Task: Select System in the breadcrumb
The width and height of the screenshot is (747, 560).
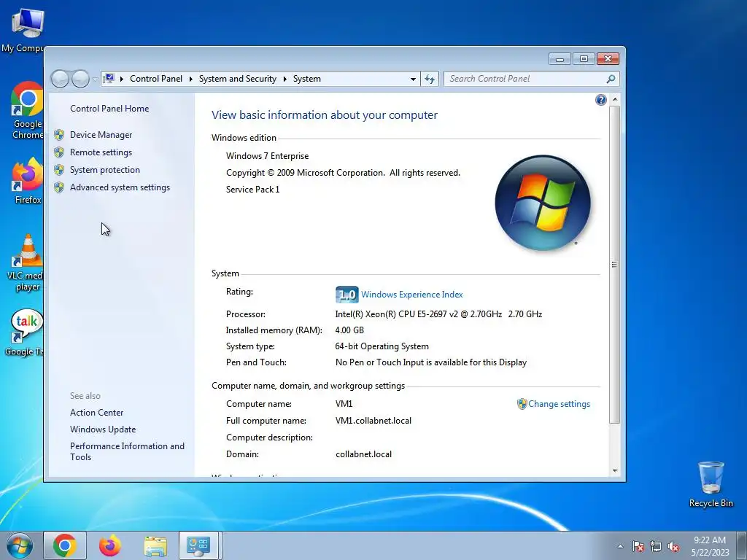Action: [307, 79]
